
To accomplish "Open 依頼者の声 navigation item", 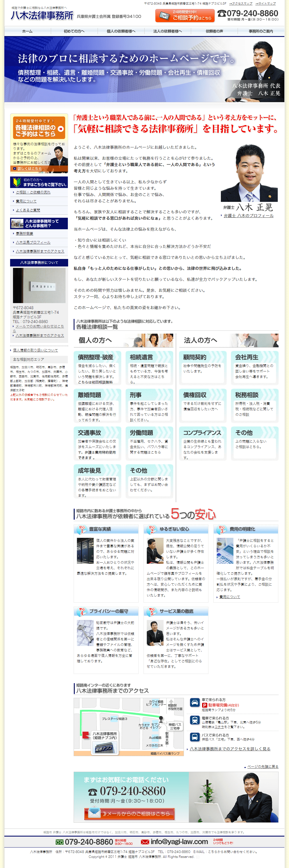I will coord(214,31).
